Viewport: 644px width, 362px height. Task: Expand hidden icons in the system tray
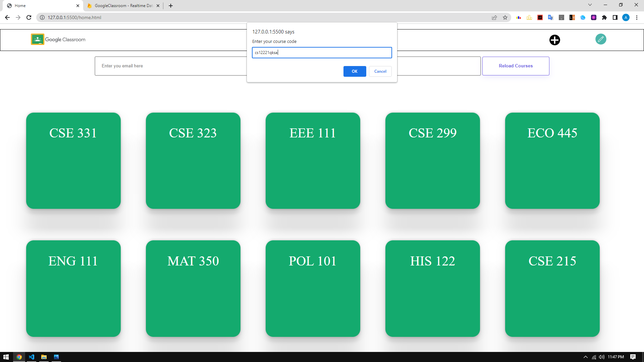(x=586, y=357)
